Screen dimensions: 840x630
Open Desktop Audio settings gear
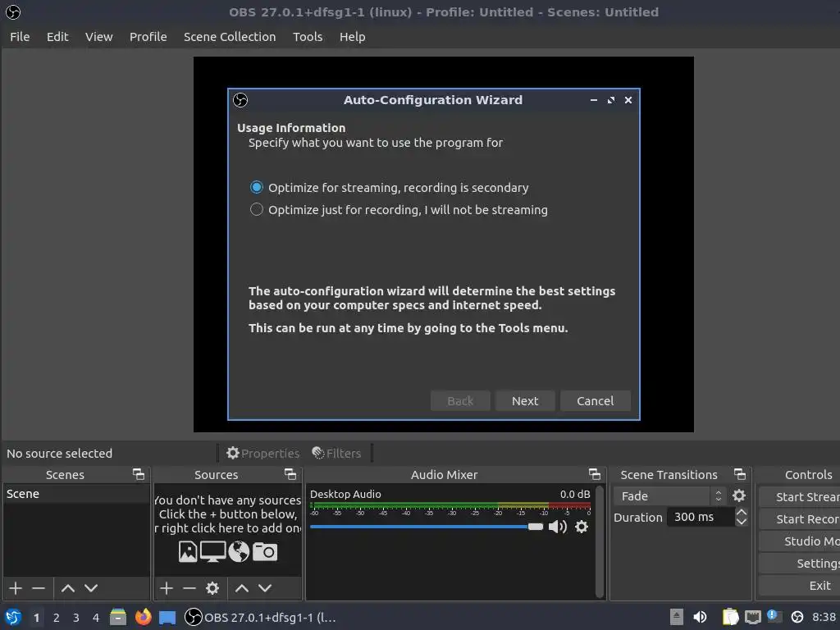(x=582, y=527)
